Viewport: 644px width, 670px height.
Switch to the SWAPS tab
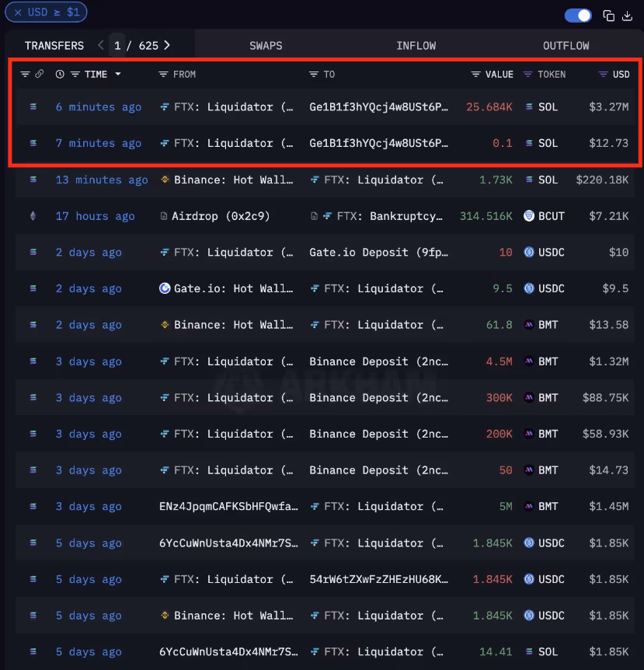[266, 45]
